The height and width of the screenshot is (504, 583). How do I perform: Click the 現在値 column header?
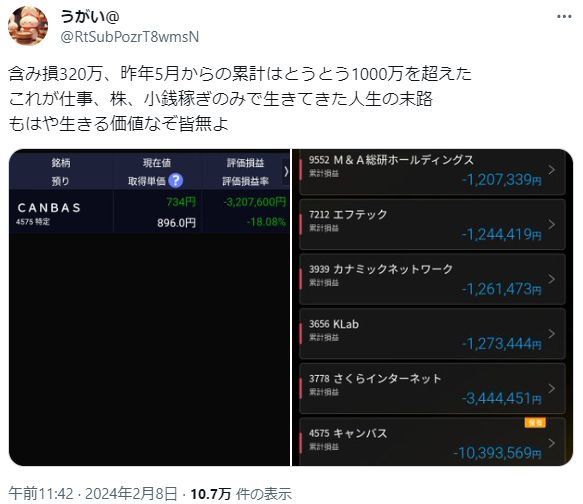157,163
